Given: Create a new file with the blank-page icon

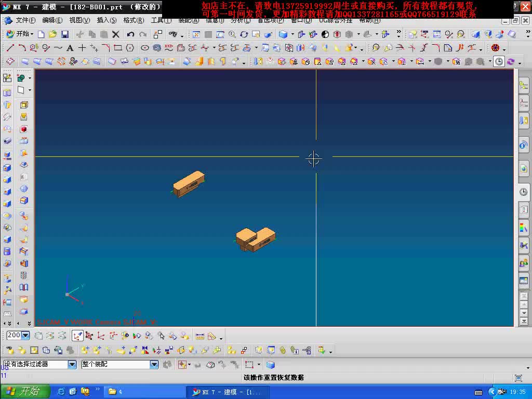Looking at the screenshot, I should click(x=41, y=34).
